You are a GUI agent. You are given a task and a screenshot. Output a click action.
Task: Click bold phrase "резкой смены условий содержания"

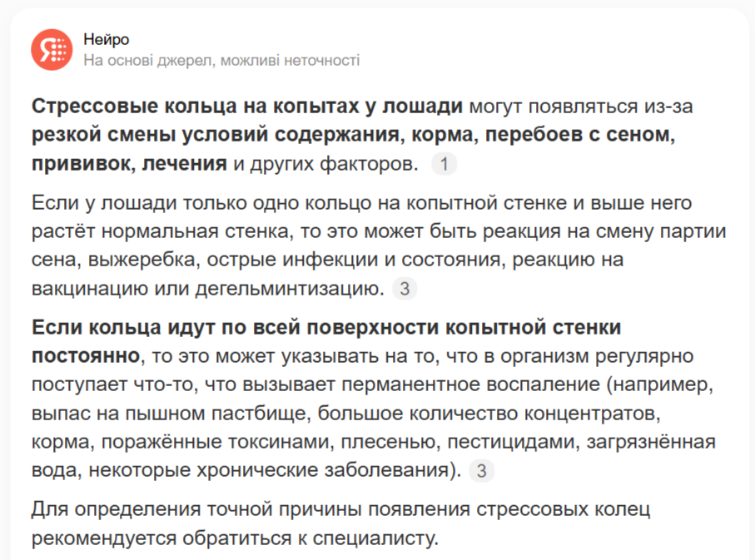coord(216,135)
